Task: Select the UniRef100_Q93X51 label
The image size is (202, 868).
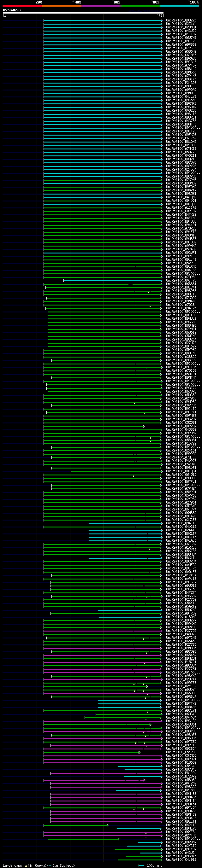Action: [181, 804]
